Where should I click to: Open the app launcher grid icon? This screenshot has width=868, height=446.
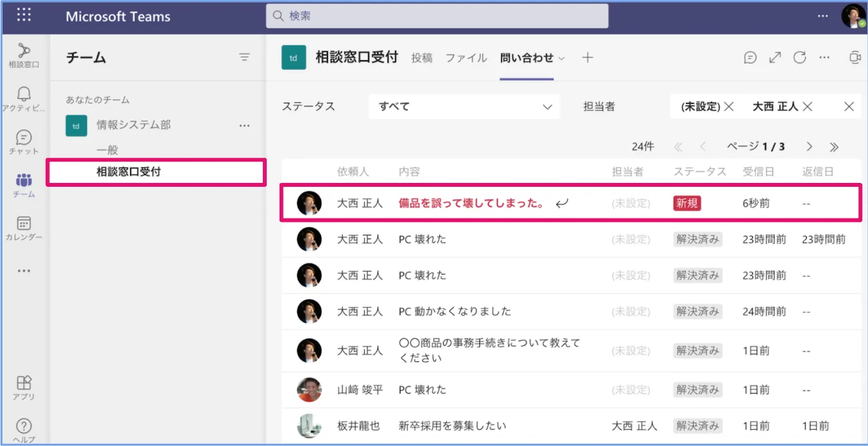pyautogui.click(x=24, y=15)
